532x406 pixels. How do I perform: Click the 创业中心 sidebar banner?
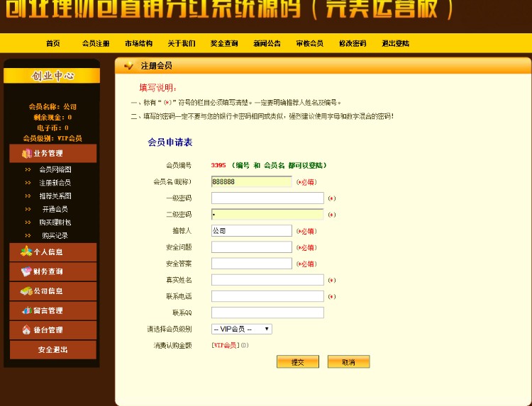tap(52, 76)
